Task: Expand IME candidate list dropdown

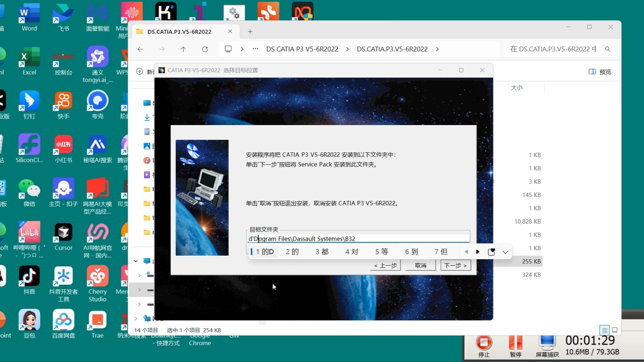Action: tap(505, 252)
